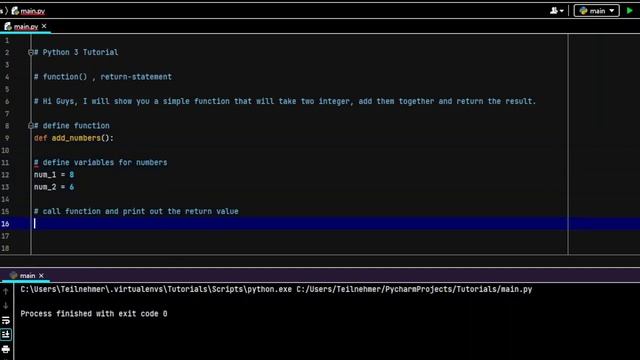Click line number 16 in gutter
640x360 pixels.
click(x=5, y=224)
